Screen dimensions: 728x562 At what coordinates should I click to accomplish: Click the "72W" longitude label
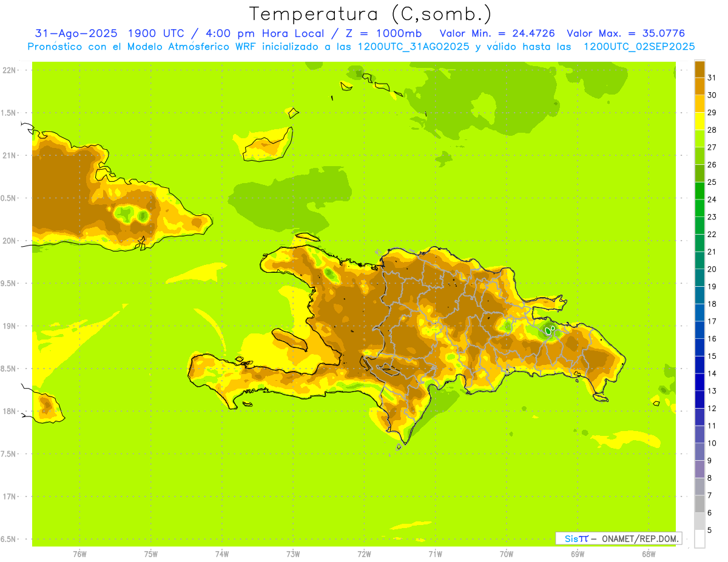click(x=364, y=554)
